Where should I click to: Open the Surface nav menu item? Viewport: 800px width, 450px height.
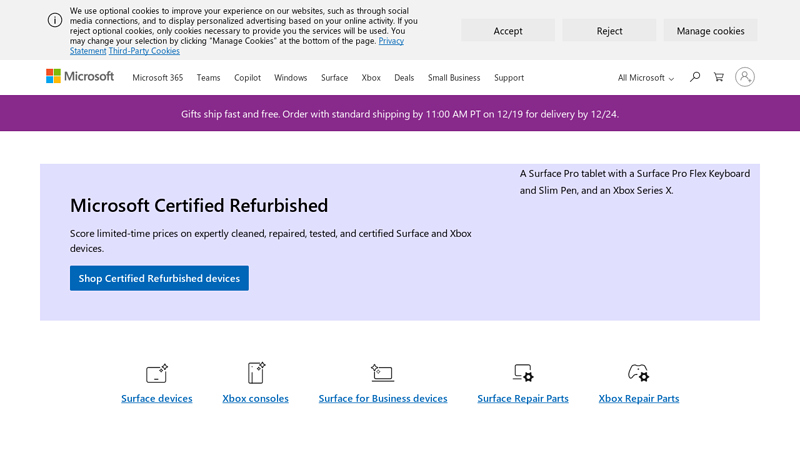point(335,78)
